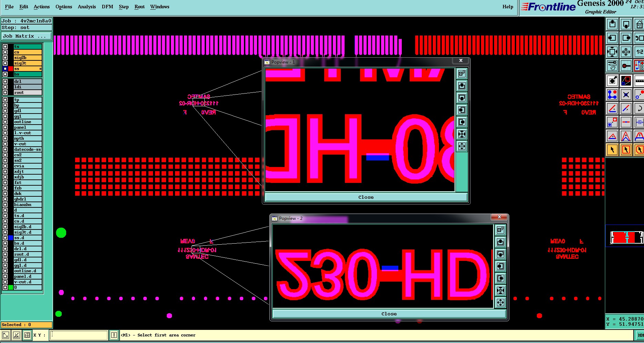This screenshot has height=343, width=644.
Task: Select the red-blue diagonal line tool
Action: click(x=626, y=108)
